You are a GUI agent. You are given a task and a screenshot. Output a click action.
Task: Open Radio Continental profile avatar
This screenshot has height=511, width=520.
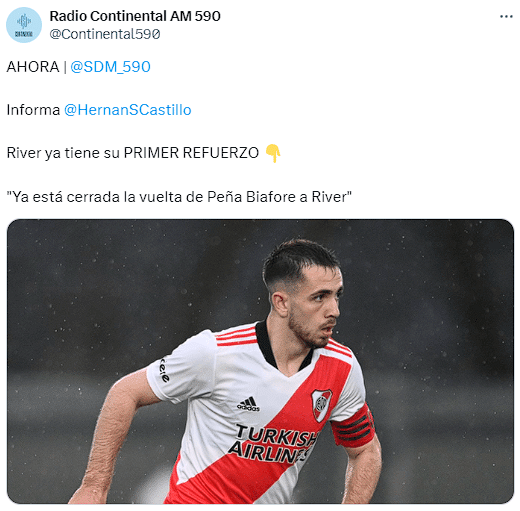point(24,25)
